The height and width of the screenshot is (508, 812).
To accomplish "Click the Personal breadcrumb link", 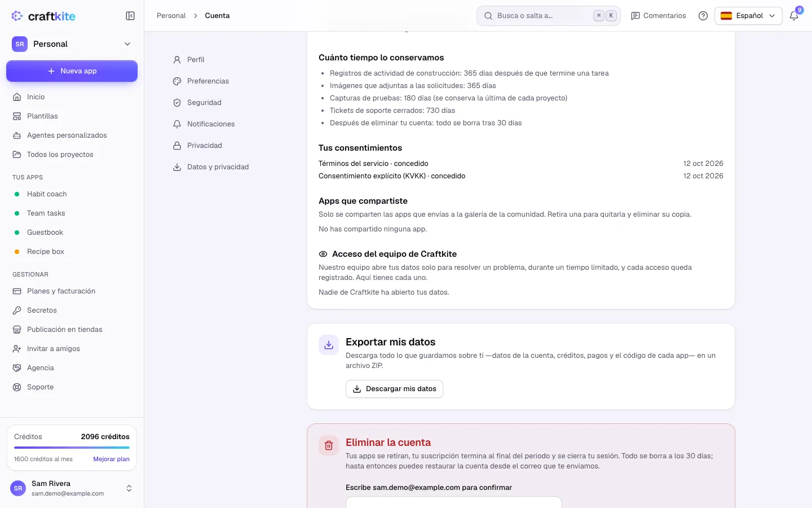I will tap(171, 16).
